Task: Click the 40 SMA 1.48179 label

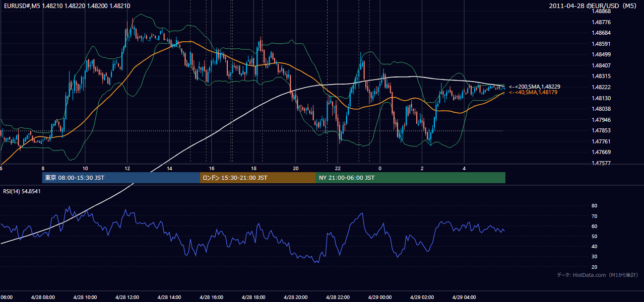Action: 533,93
